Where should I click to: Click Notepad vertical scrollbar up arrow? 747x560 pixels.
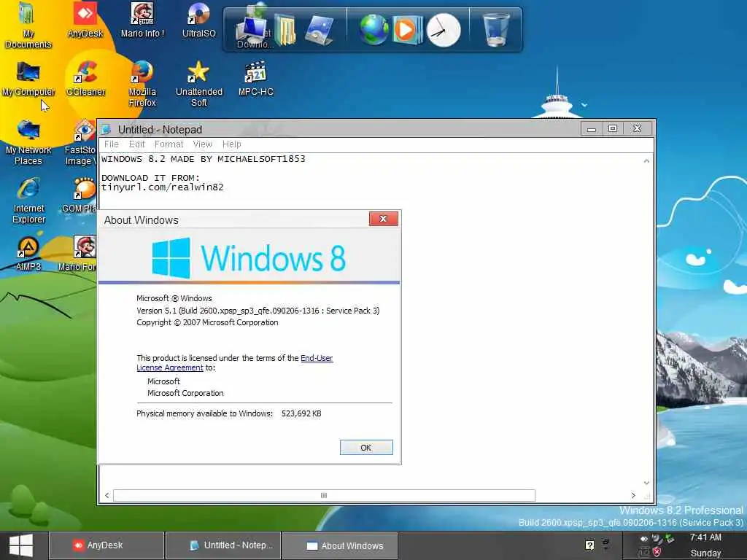[646, 161]
